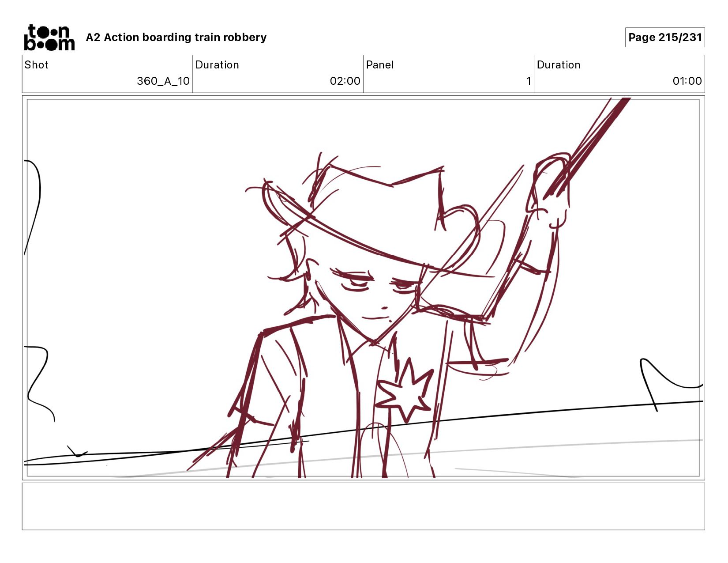Screen dimensions: 728x563
Task: Click the 'Duration' label next to Panel
Action: 559,65
